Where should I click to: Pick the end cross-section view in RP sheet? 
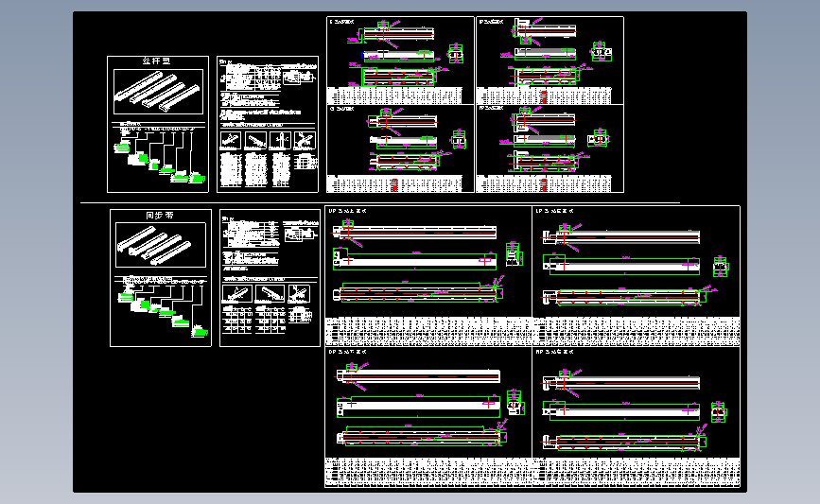[719, 412]
